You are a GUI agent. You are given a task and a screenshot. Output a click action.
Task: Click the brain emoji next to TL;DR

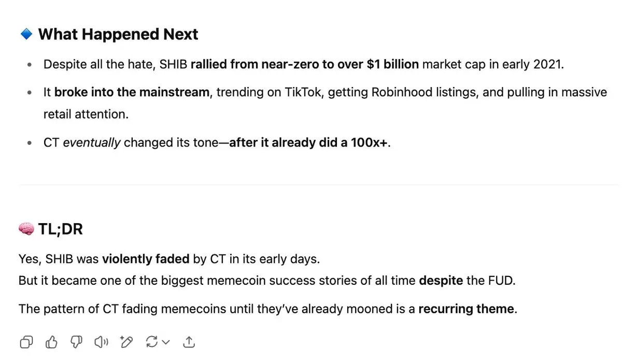tap(26, 229)
